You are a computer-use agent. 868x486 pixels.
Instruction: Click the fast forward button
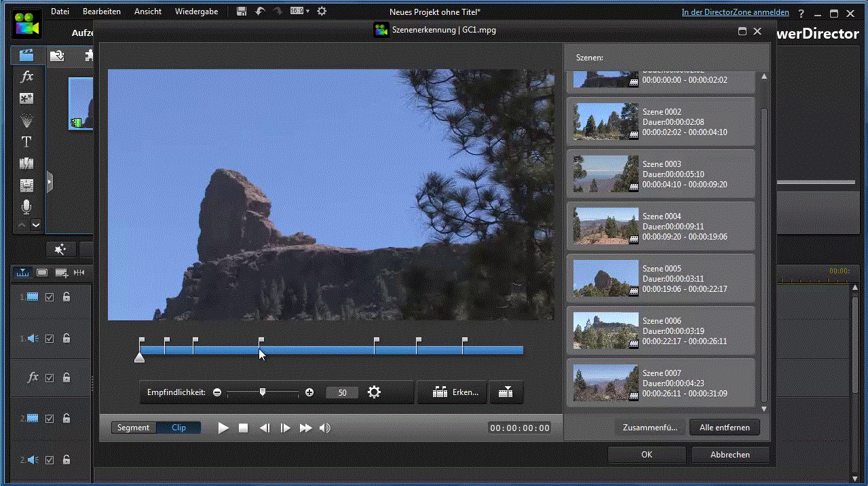[305, 428]
